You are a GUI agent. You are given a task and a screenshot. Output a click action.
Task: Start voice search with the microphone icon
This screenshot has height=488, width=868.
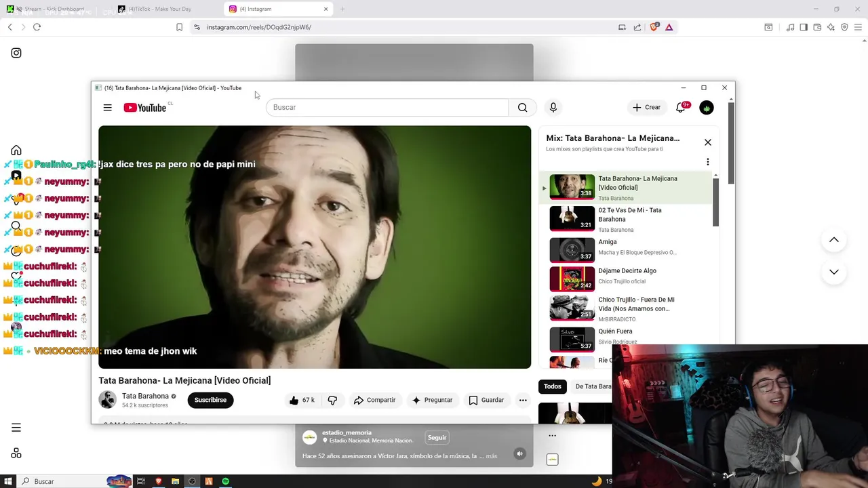pyautogui.click(x=553, y=107)
